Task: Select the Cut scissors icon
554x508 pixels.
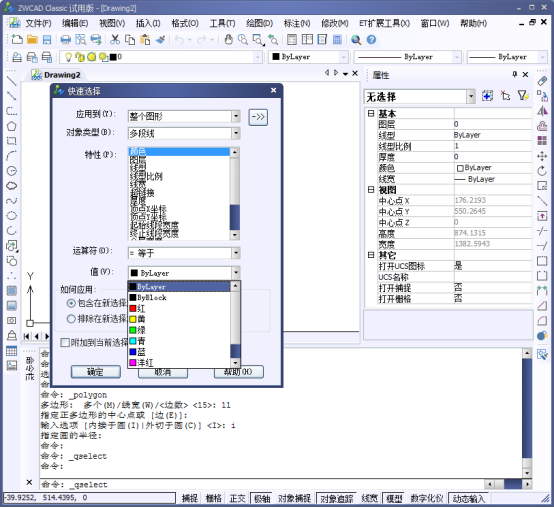Action: point(114,40)
